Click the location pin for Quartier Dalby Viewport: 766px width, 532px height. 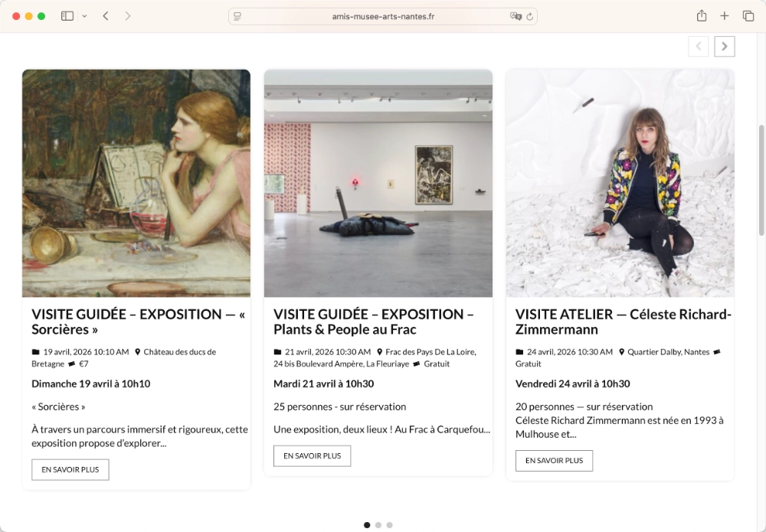point(620,351)
